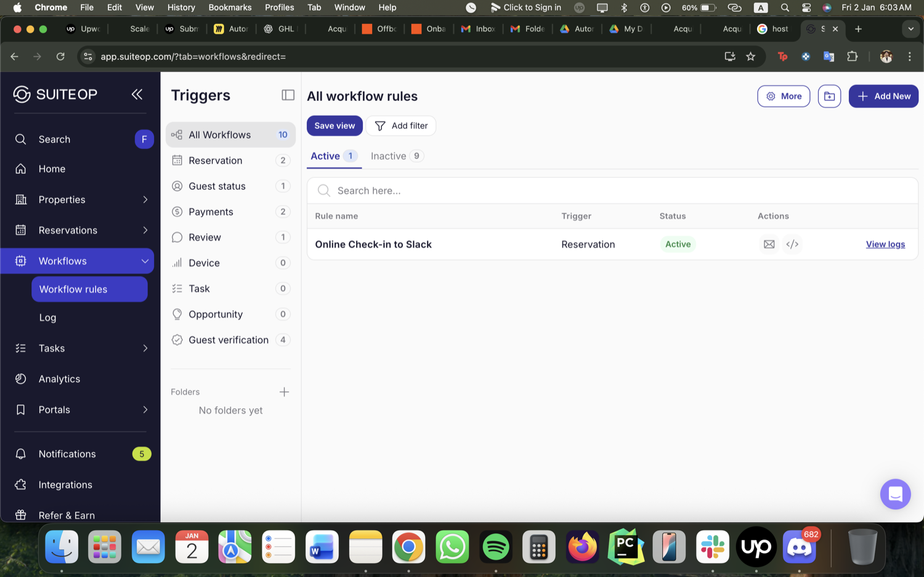
Task: Open the History menu in menu bar
Action: [181, 7]
